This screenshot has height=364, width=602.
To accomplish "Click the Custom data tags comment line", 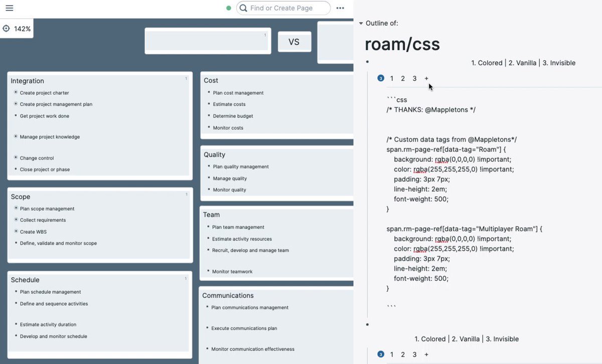I will pos(452,139).
